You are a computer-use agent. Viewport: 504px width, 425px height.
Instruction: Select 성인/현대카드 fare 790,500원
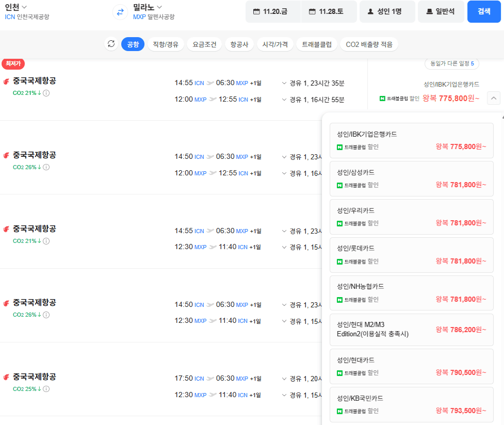412,367
